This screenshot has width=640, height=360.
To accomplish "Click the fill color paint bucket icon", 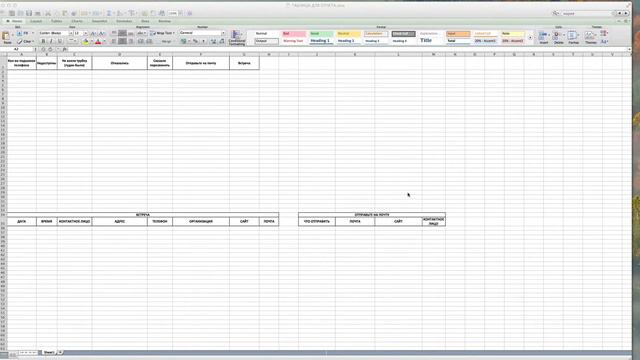I will point(86,41).
